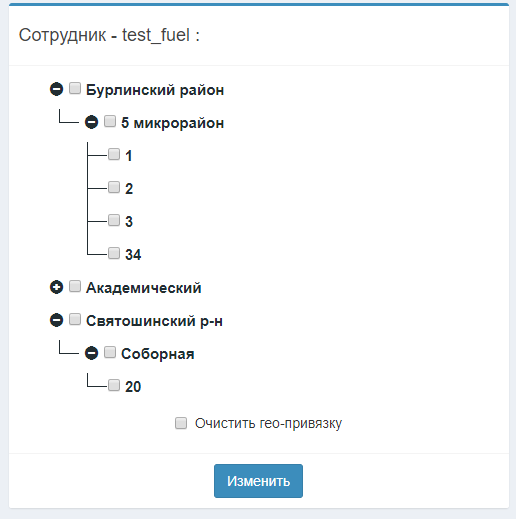
Task: Collapse the Святошинский р-н node
Action: coord(56,320)
